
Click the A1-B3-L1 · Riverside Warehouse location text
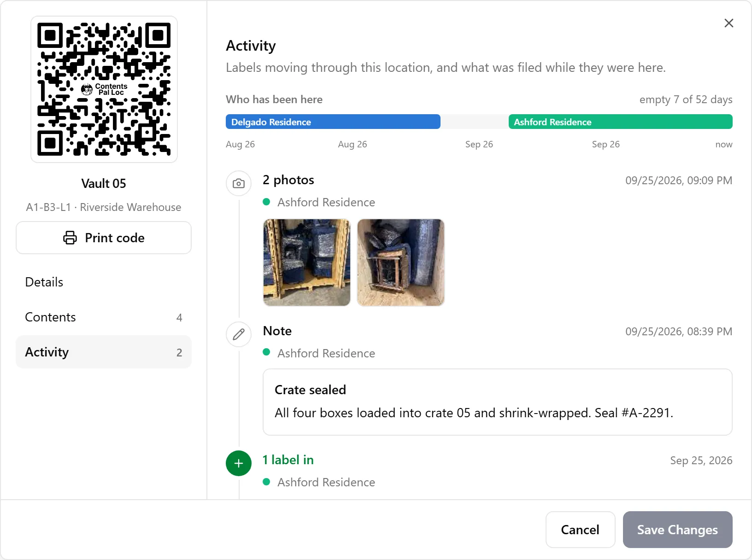[x=104, y=207]
